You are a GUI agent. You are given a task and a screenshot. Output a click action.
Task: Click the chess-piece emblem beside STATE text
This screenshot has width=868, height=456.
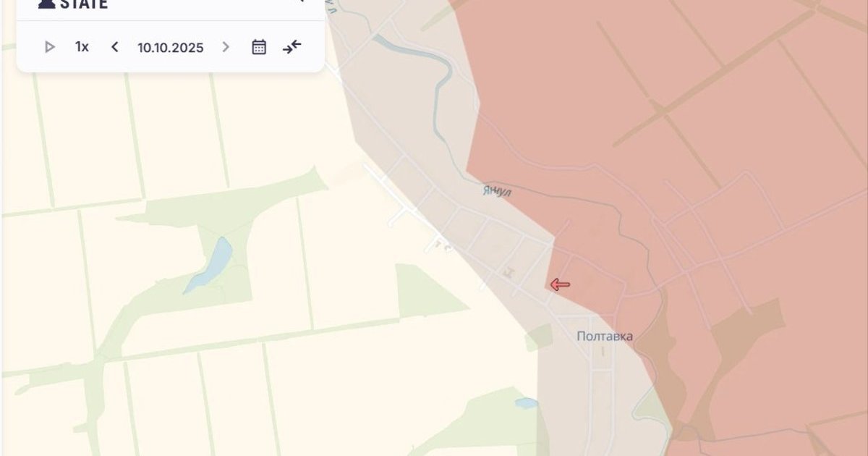click(46, 4)
